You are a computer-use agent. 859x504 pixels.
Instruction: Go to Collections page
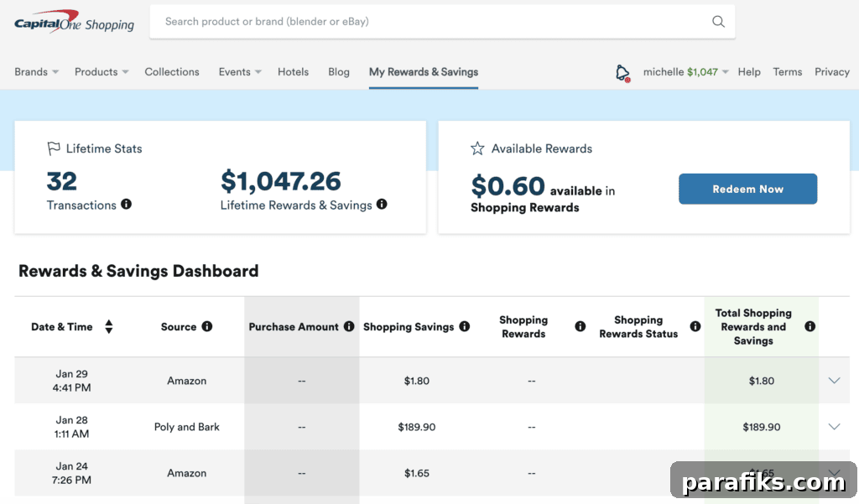(172, 72)
